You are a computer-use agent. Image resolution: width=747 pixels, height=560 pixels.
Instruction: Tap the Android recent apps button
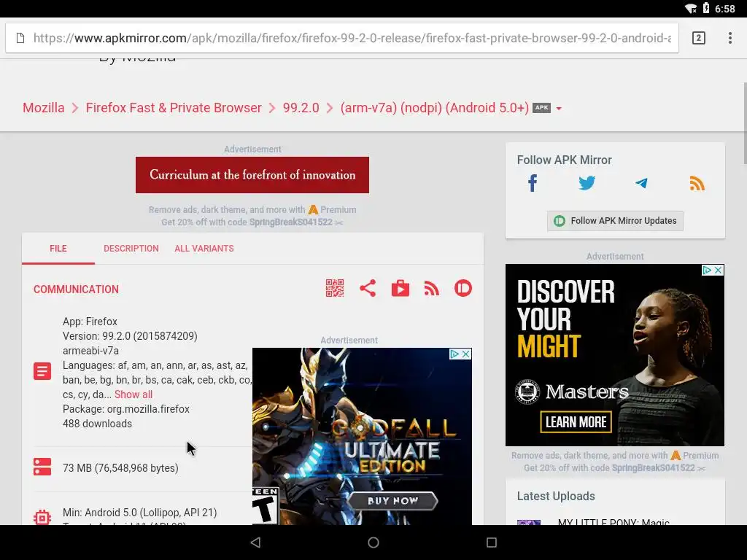coord(492,542)
